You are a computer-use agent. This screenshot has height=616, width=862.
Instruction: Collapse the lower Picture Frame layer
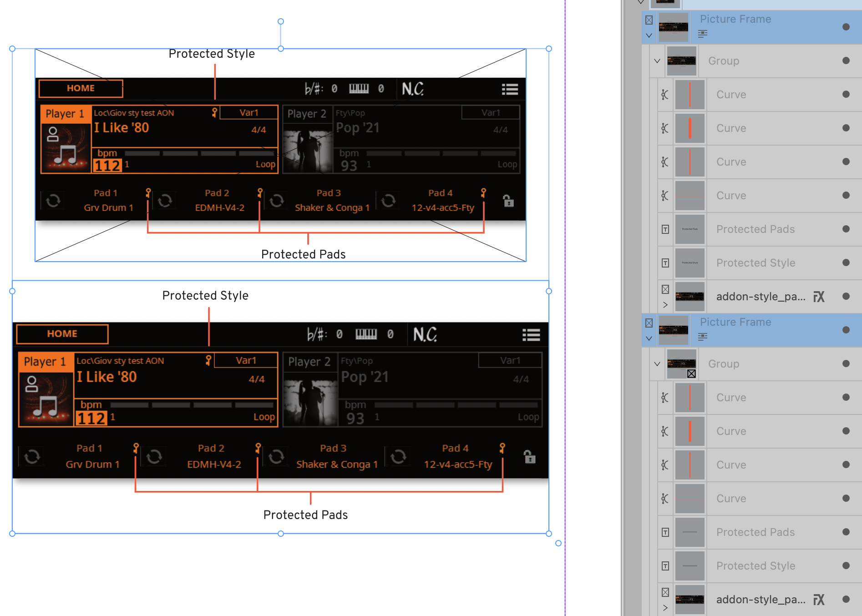649,338
